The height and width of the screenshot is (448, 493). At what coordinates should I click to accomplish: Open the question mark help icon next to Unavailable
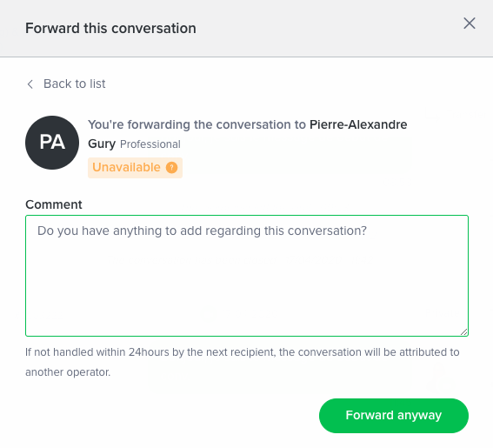point(171,167)
